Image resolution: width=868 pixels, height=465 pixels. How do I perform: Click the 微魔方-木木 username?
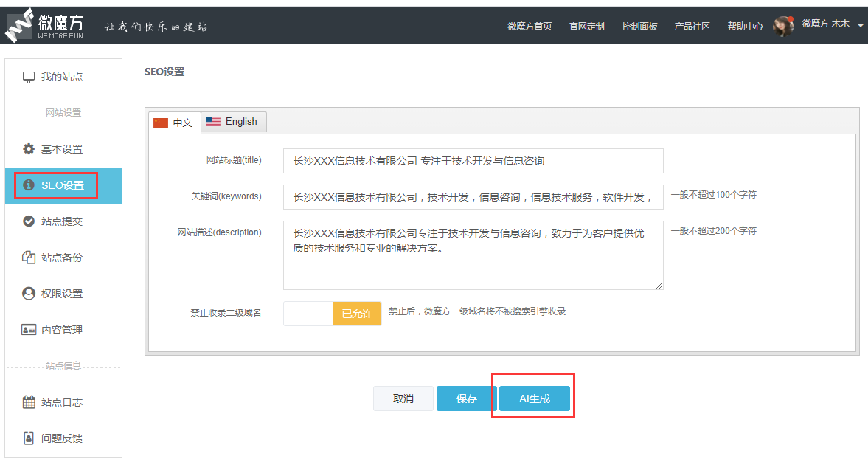(825, 24)
